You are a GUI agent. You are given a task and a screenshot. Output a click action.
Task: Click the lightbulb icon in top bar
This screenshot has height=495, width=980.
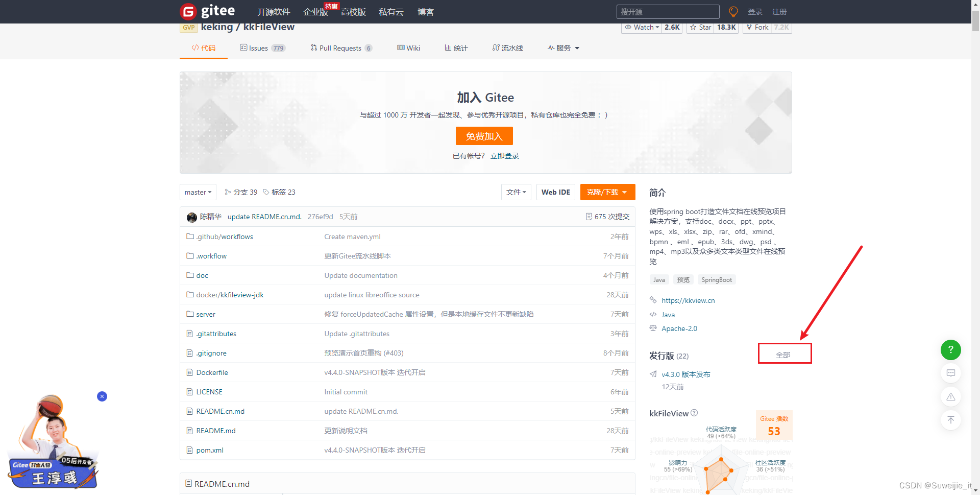tap(733, 12)
